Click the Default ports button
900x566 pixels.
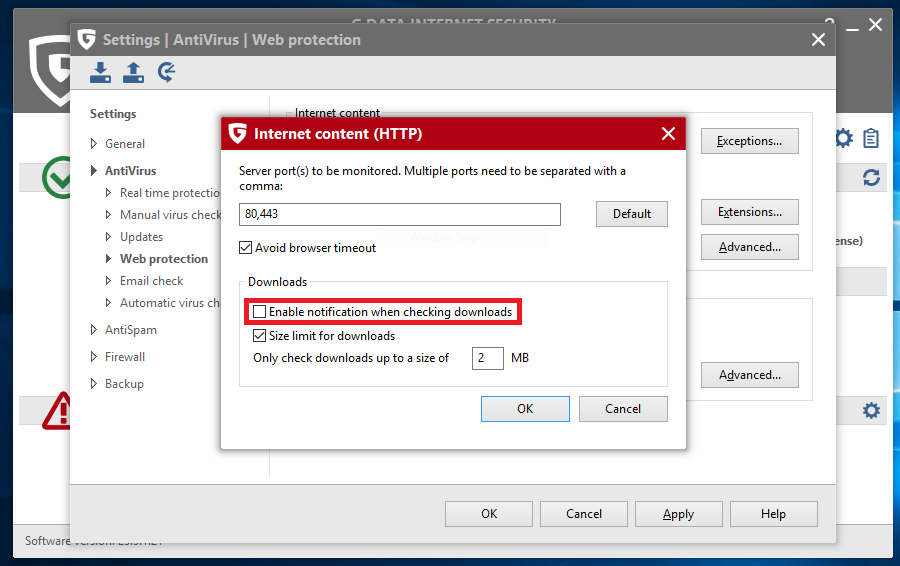click(x=631, y=214)
